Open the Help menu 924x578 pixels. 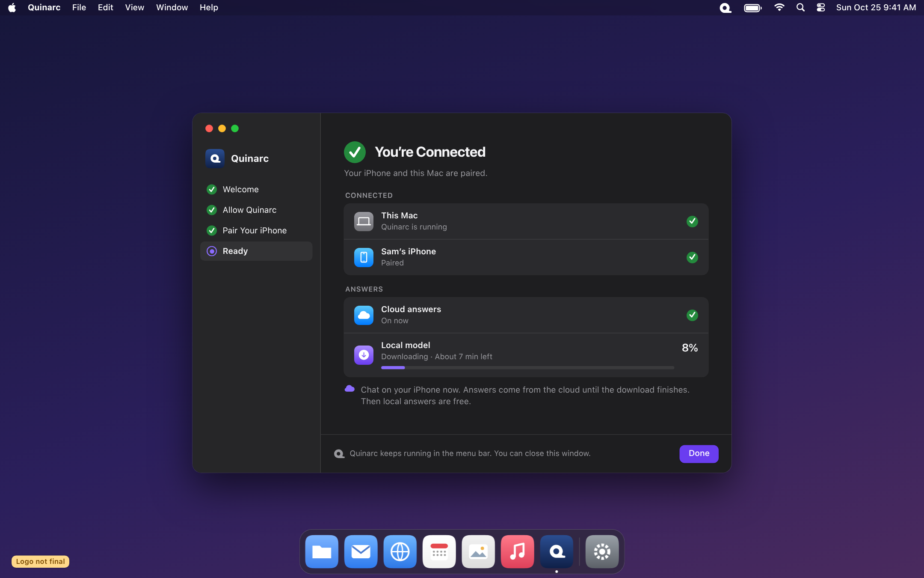point(209,8)
